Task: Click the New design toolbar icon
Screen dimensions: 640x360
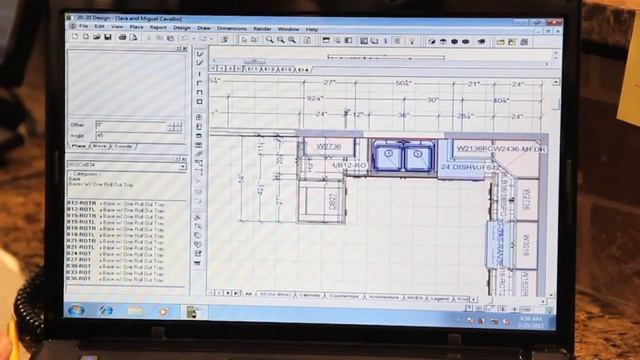Action: point(75,37)
